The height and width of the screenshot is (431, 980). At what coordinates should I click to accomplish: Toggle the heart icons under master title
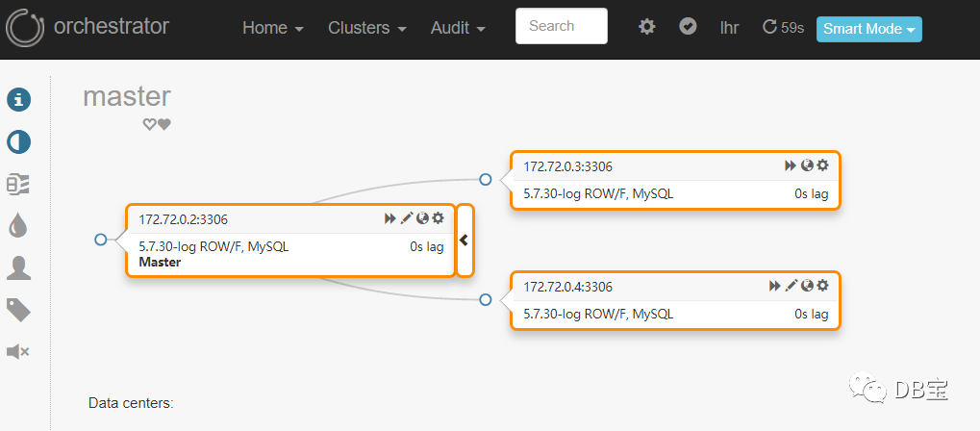pyautogui.click(x=157, y=124)
